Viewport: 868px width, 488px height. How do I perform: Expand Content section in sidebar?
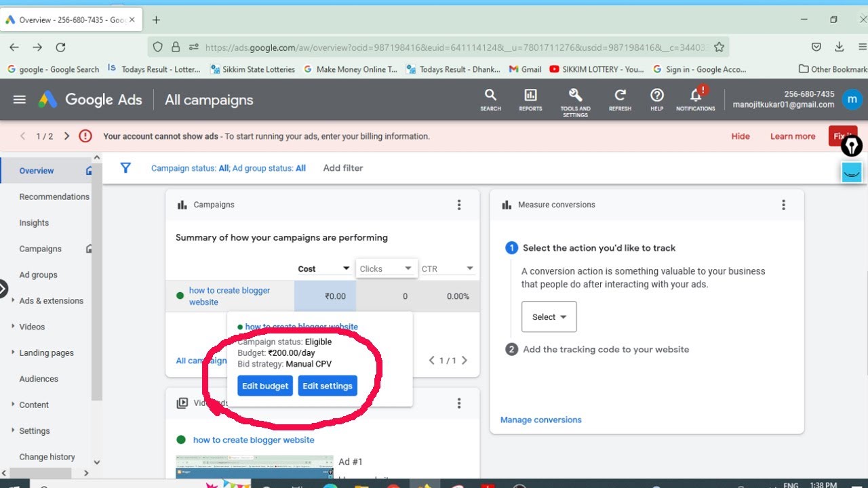[14, 404]
